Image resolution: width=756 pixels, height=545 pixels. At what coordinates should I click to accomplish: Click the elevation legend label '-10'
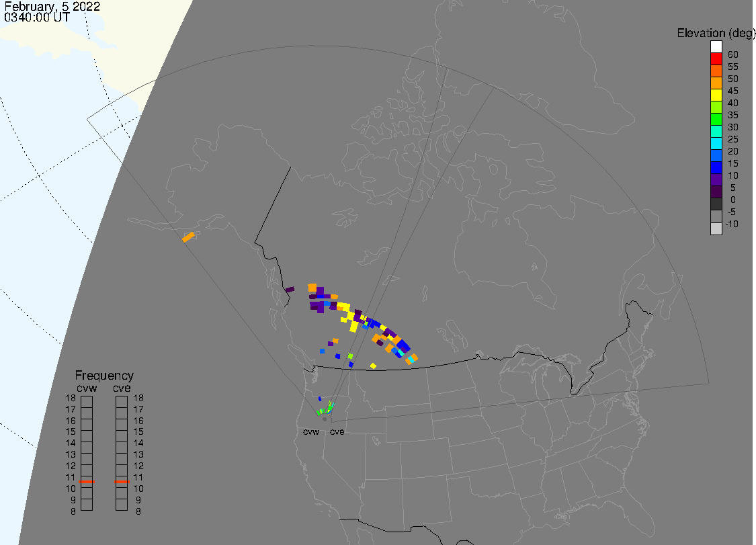point(731,224)
